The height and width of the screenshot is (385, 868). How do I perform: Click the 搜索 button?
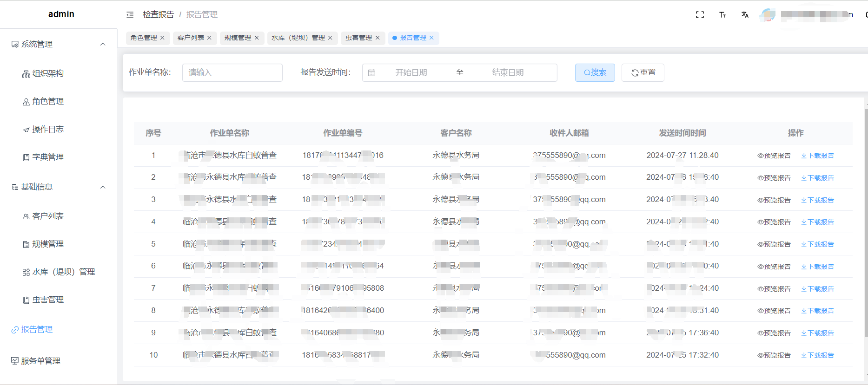click(x=595, y=72)
